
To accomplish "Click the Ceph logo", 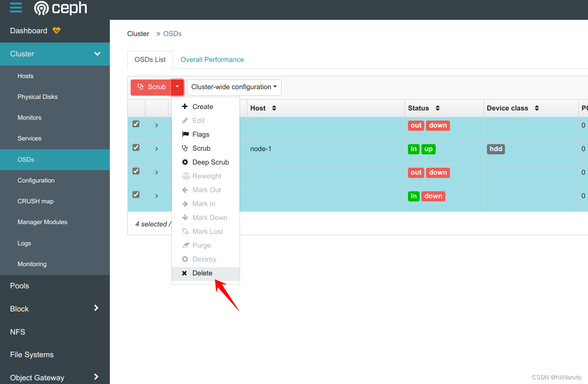I will pos(60,8).
